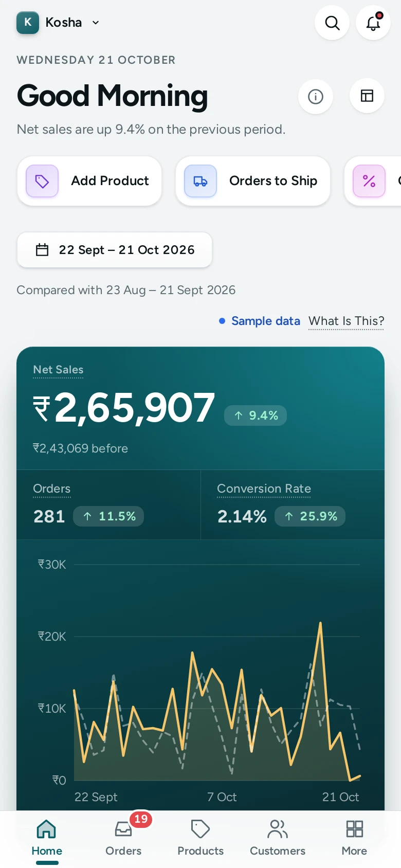The width and height of the screenshot is (401, 868).
Task: Tap the Kosha store avatar icon
Action: coord(28,23)
